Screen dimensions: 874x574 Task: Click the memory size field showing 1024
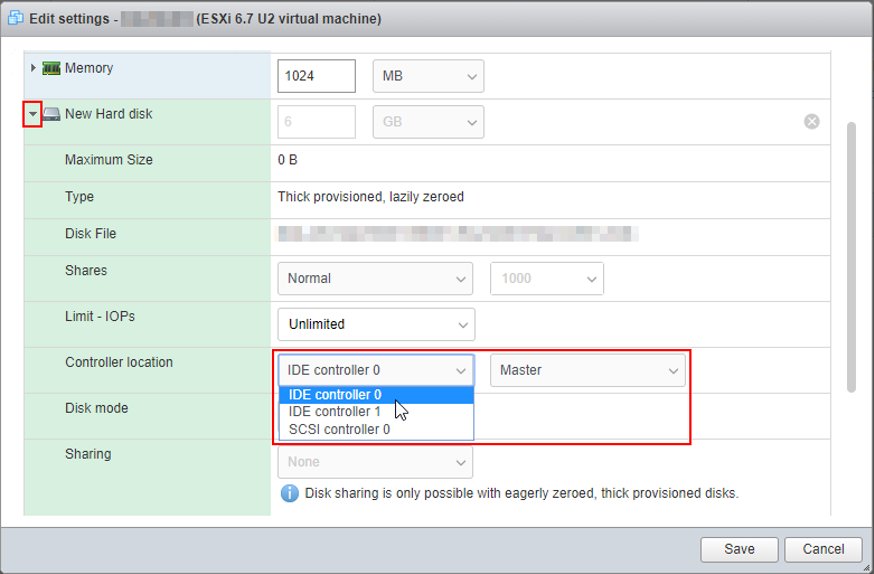(x=317, y=76)
